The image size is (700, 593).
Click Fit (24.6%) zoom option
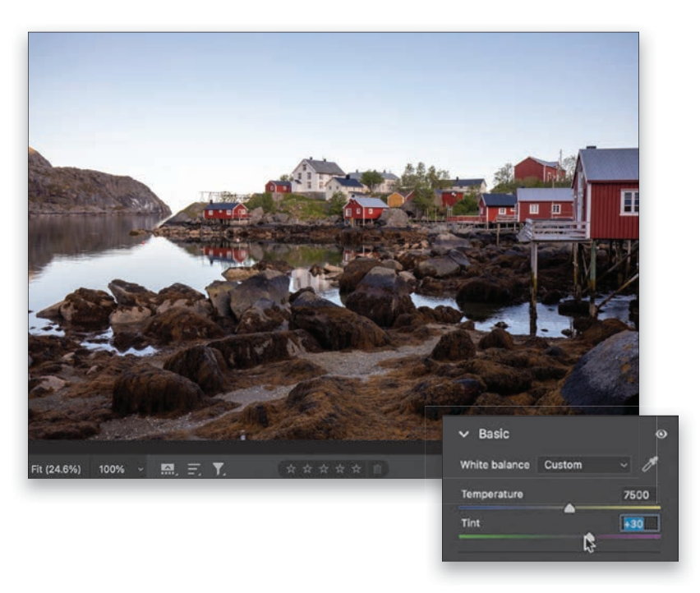point(56,469)
